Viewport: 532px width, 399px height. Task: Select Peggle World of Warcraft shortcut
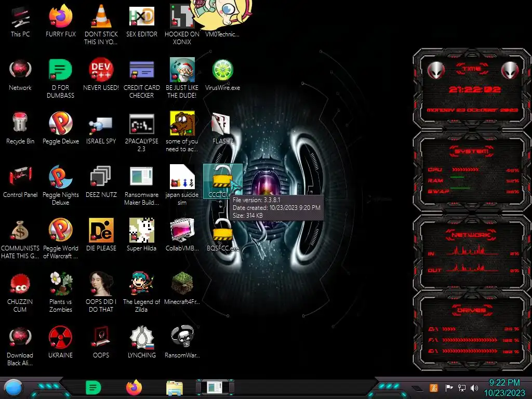[x=60, y=239]
